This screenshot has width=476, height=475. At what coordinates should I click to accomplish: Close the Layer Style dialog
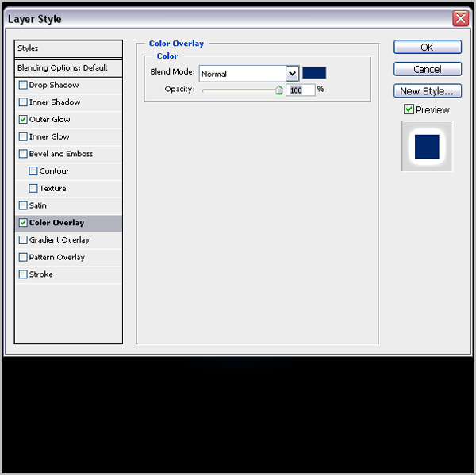pos(460,18)
